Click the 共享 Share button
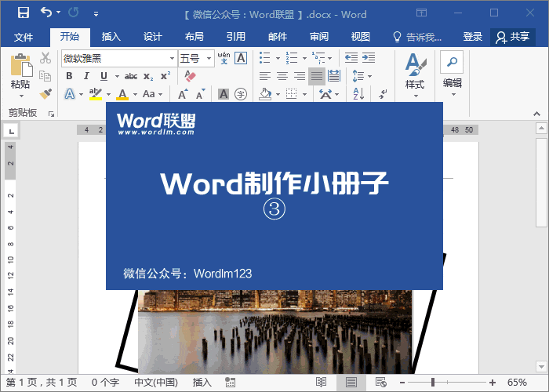This screenshot has height=392, width=549. point(513,37)
